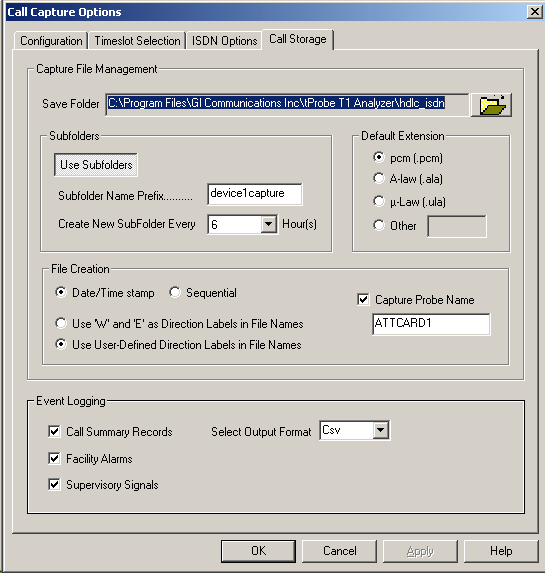The height and width of the screenshot is (573, 545).
Task: Open the Help button
Action: (501, 551)
